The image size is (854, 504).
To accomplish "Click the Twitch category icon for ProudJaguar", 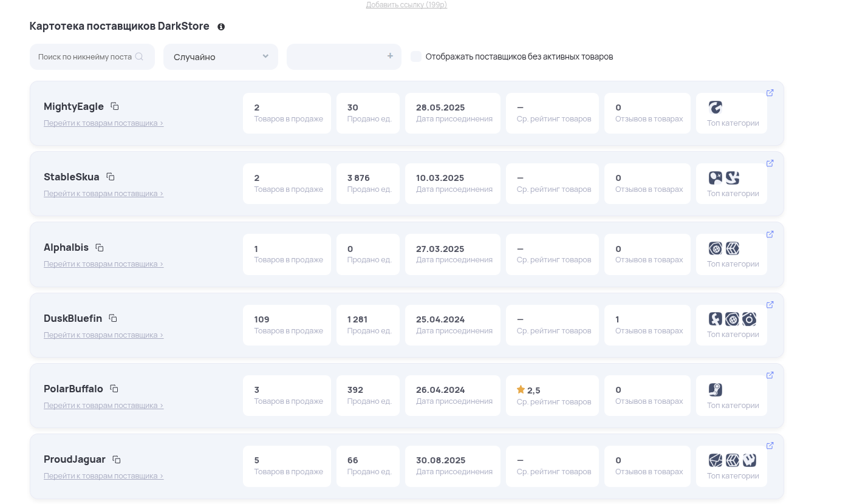I will (x=749, y=460).
